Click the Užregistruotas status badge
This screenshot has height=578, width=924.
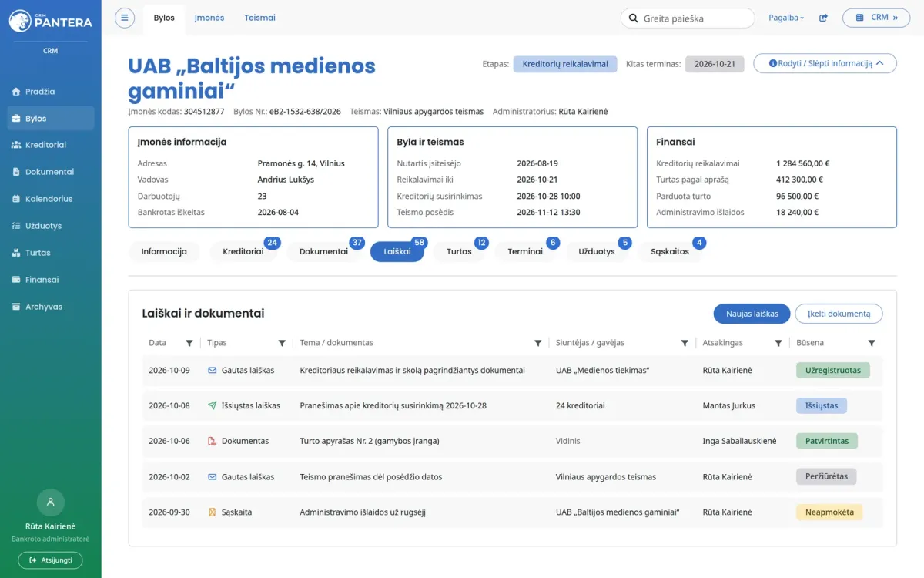click(833, 371)
